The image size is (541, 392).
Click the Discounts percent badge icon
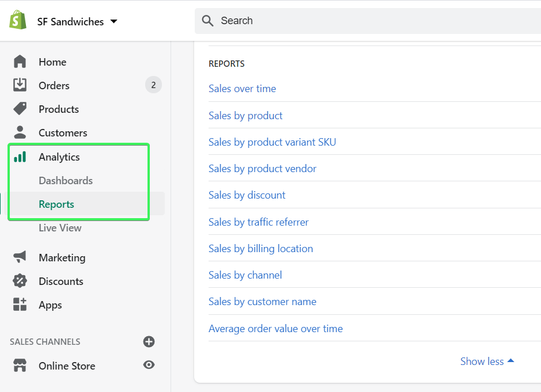20,281
